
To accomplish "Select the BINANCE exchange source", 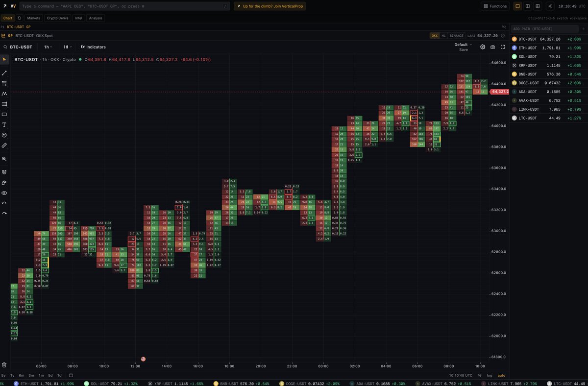I will (x=456, y=36).
